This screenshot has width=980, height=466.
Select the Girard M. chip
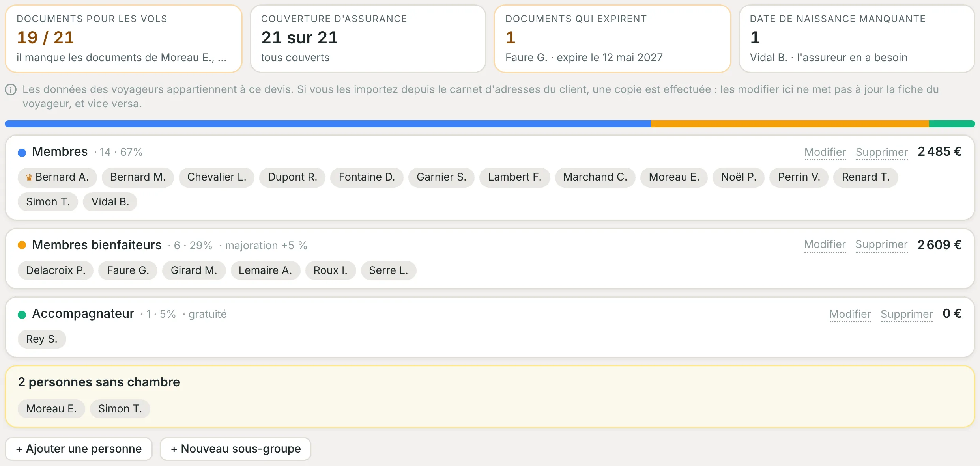[x=194, y=270]
